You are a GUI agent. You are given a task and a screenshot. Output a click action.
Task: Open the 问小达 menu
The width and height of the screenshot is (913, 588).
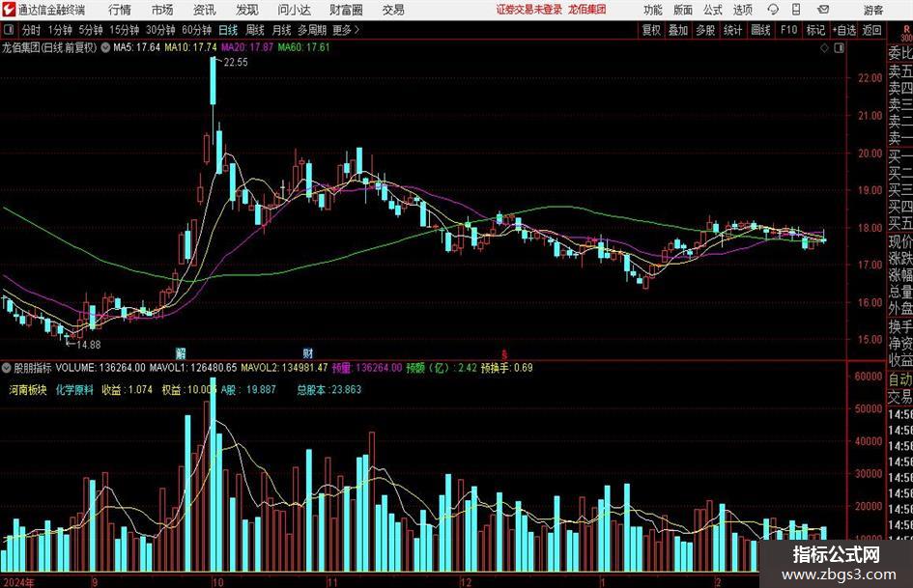(x=294, y=10)
